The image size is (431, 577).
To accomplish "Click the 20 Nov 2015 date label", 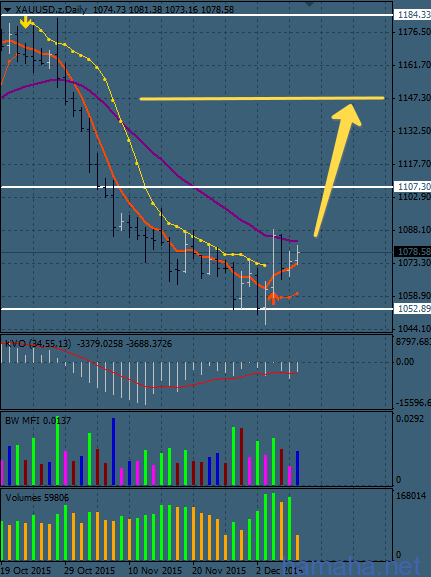I will (x=219, y=571).
